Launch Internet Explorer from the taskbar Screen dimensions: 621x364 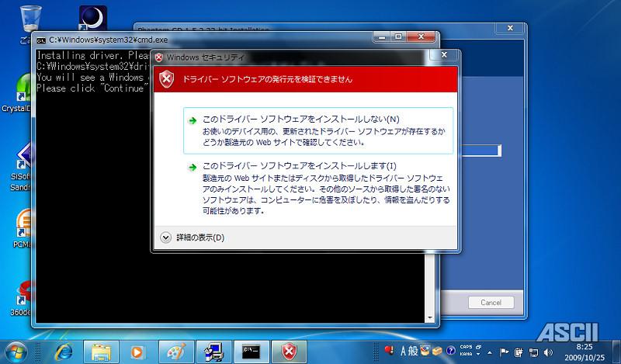click(x=64, y=352)
